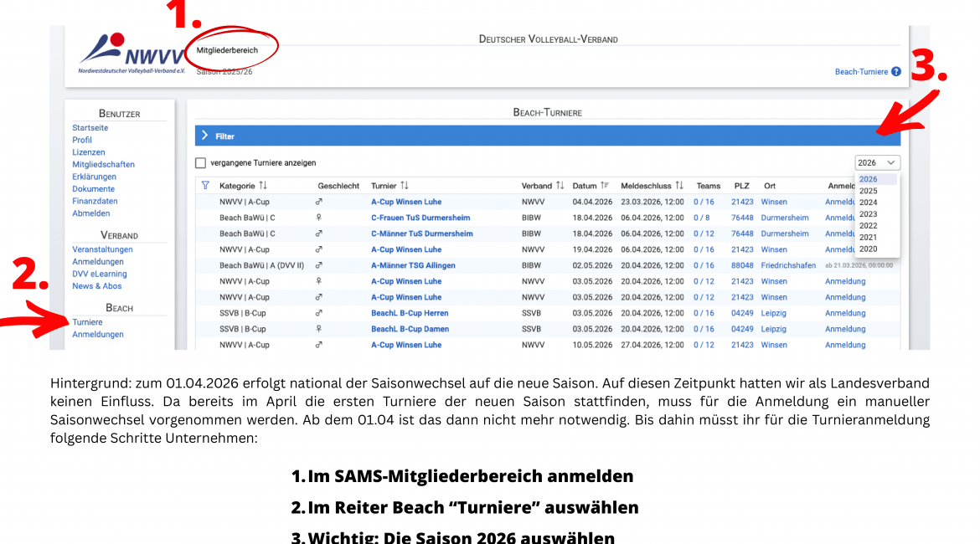980x544 pixels.
Task: Click the Mitgliederbereich header text
Action: tap(227, 50)
